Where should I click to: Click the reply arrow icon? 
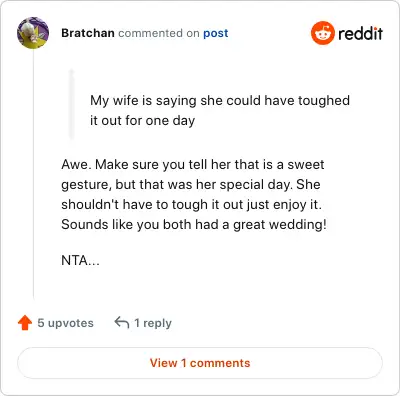click(x=122, y=322)
